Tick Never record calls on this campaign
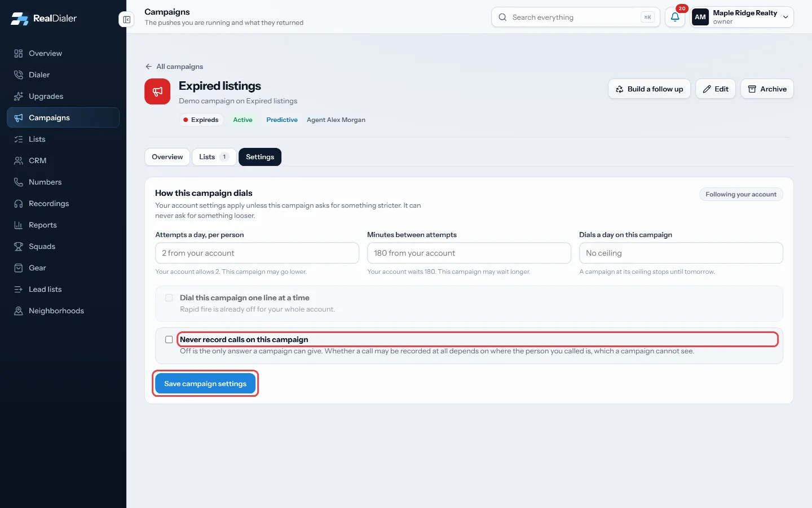The height and width of the screenshot is (508, 812). [169, 340]
